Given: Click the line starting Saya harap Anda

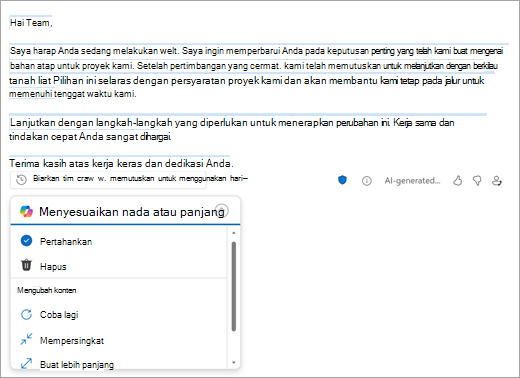Looking at the screenshot, I should (256, 51).
